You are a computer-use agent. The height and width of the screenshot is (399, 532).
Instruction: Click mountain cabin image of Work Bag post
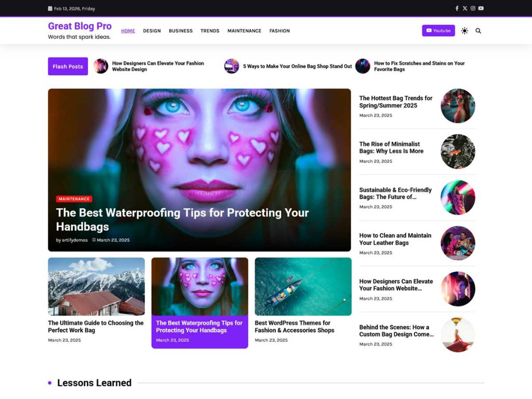pyautogui.click(x=96, y=287)
